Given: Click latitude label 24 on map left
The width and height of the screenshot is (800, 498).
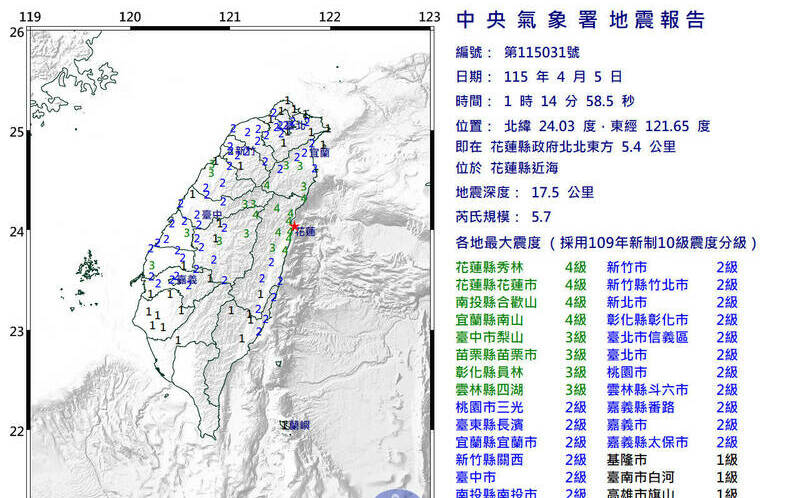Looking at the screenshot, I should point(17,232).
